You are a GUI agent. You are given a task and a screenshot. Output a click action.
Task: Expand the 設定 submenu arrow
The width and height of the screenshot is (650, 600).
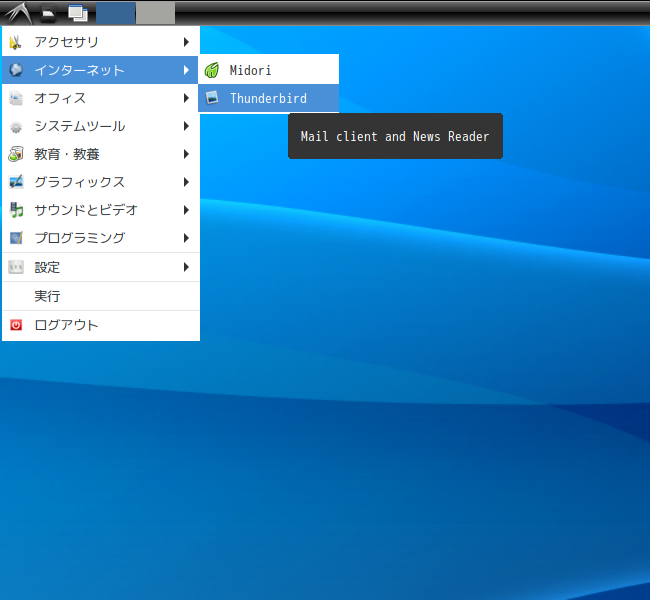186,267
